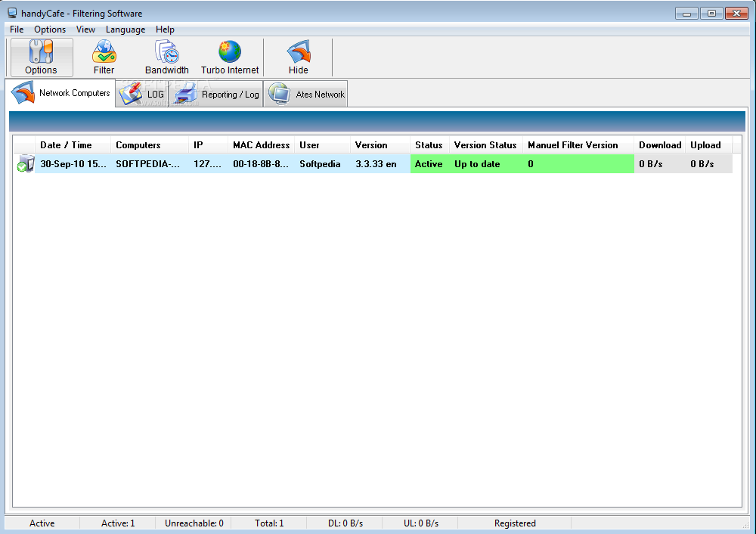The image size is (756, 534).
Task: Switch to the Ates Network tab
Action: pyautogui.click(x=305, y=94)
